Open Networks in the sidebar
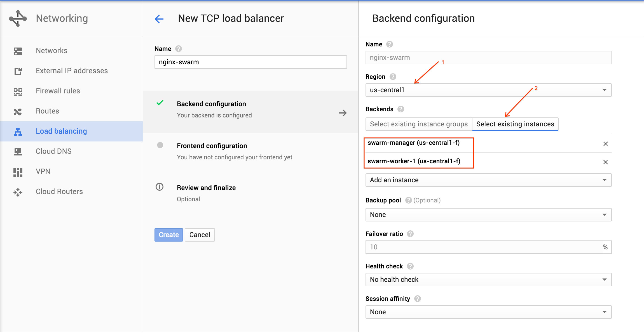 click(71, 51)
